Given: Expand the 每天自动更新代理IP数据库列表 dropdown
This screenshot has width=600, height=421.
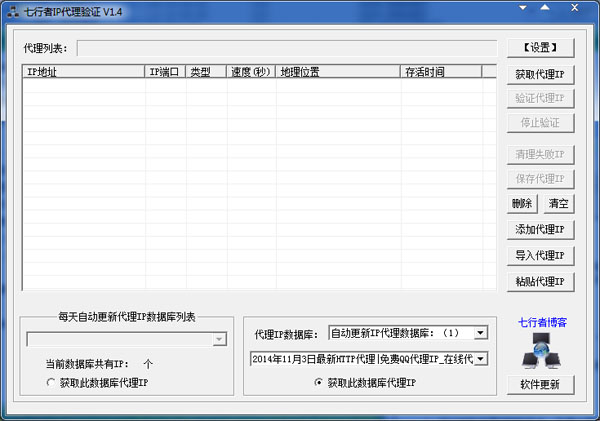Looking at the screenshot, I should (x=220, y=339).
